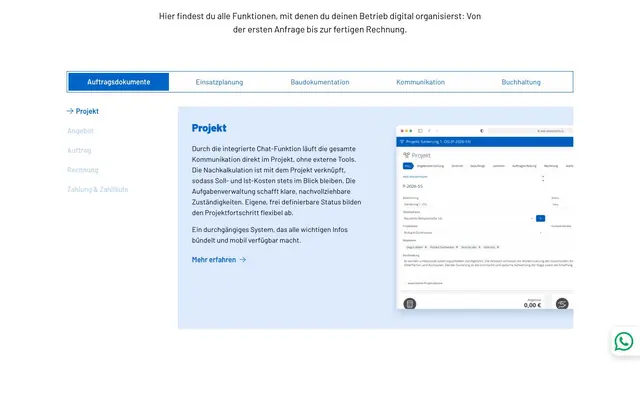The width and height of the screenshot is (640, 400).
Task: Select Projekt in the side list
Action: coord(83,111)
